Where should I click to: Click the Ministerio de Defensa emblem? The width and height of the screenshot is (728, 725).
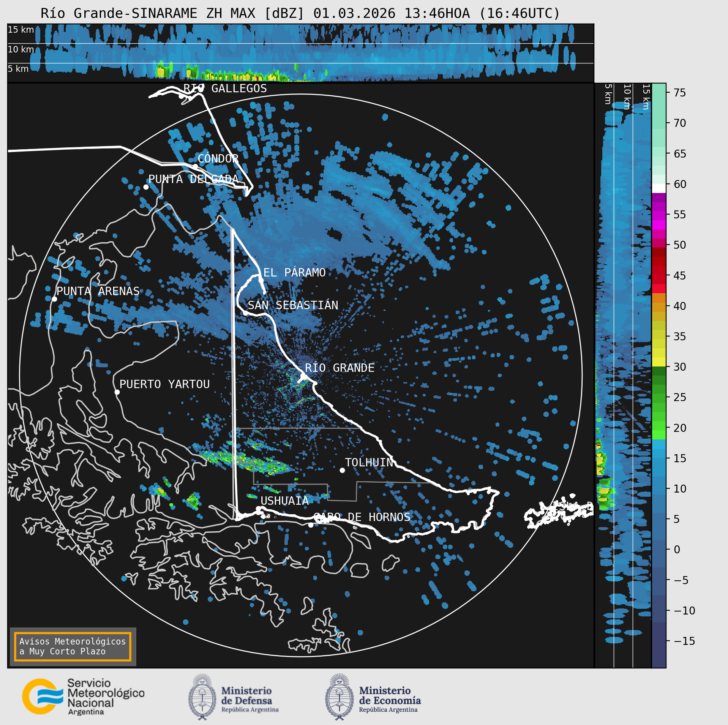202,697
